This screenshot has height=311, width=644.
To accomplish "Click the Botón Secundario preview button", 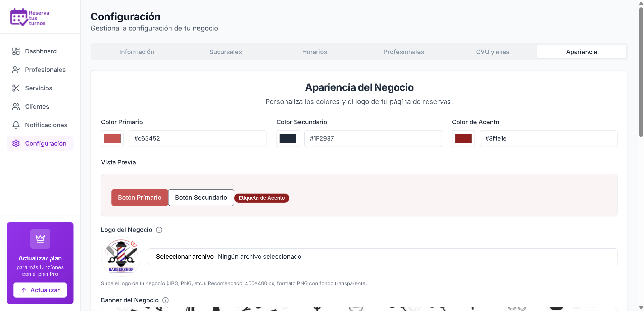I will pos(201,197).
